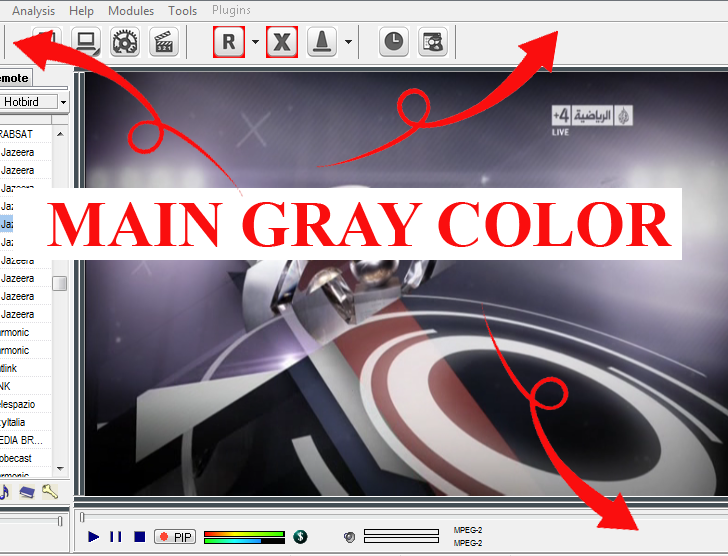Image resolution: width=728 pixels, height=556 pixels.
Task: Click the green dollar sign icon
Action: (x=300, y=537)
